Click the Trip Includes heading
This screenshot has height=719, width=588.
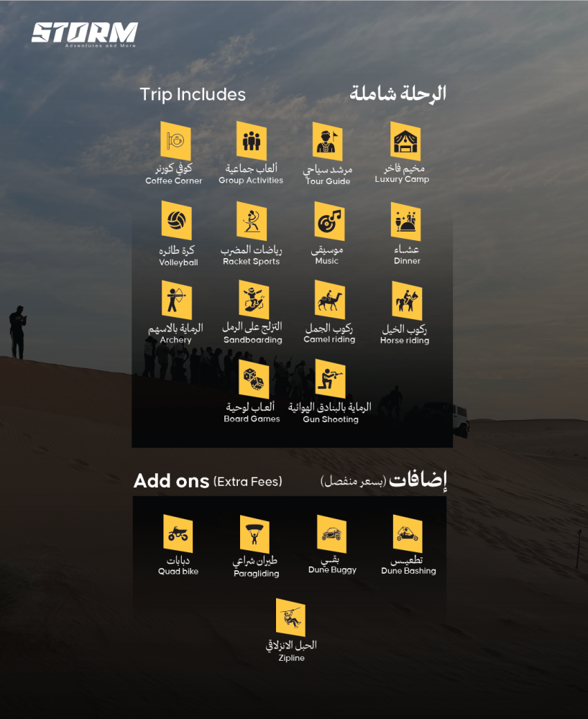[x=193, y=94]
